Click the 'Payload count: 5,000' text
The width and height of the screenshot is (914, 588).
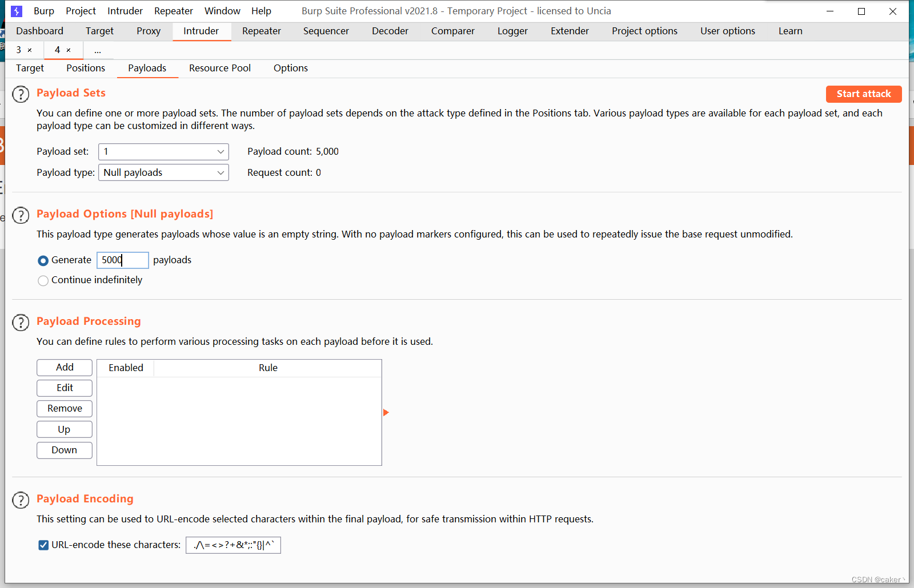293,152
